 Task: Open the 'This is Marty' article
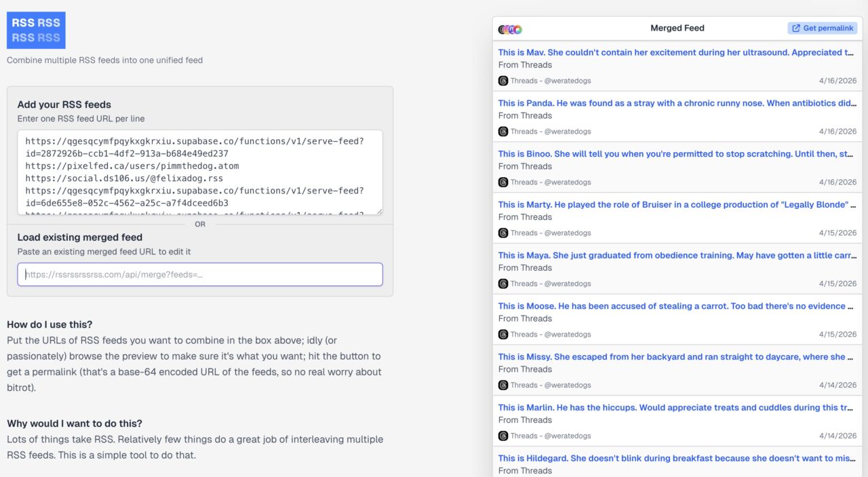tap(675, 204)
